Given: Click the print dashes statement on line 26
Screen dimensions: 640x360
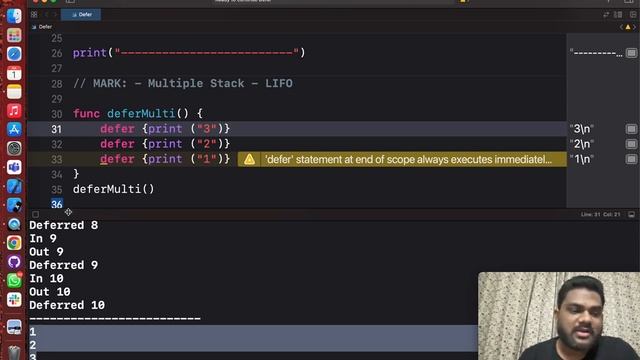Looking at the screenshot, I should click(x=189, y=53).
